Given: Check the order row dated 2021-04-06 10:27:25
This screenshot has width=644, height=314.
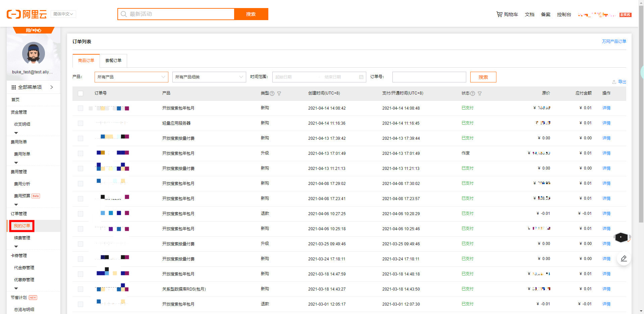Looking at the screenshot, I should click(80, 214).
